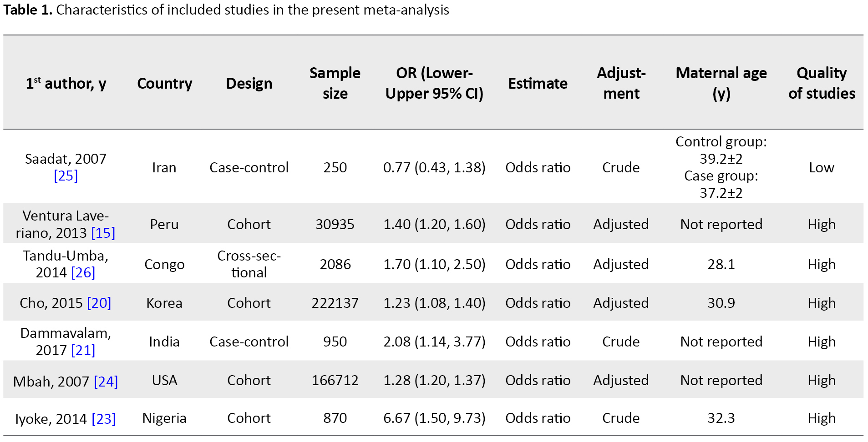Open reference [21] for Dammavalam, 2017
The width and height of the screenshot is (868, 442).
click(83, 351)
